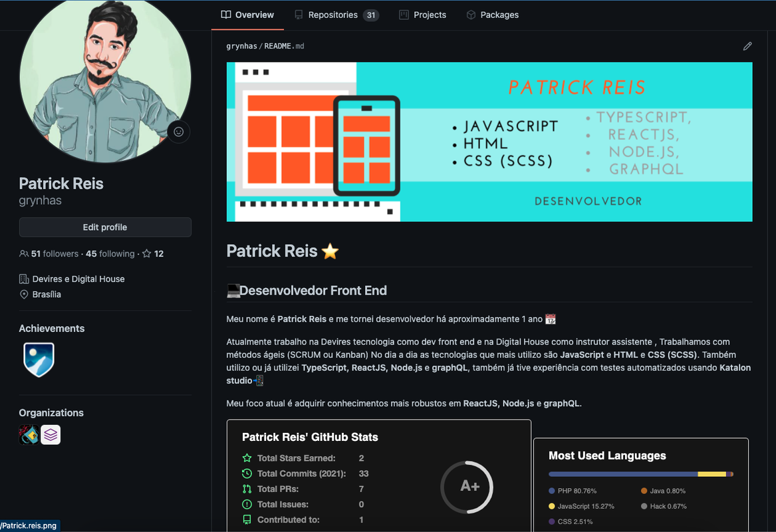The height and width of the screenshot is (532, 776).
Task: Click the Total Stars Earned star icon
Action: [x=247, y=458]
